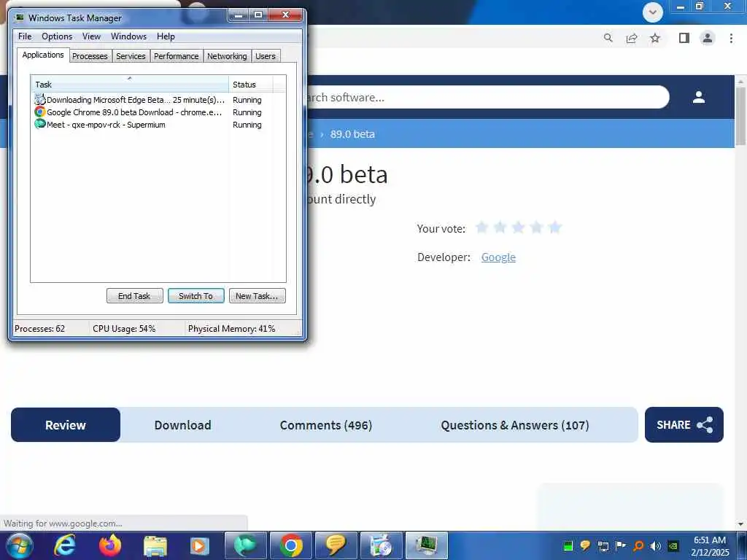
Task: Open the Chrome three-dot menu
Action: pos(731,38)
